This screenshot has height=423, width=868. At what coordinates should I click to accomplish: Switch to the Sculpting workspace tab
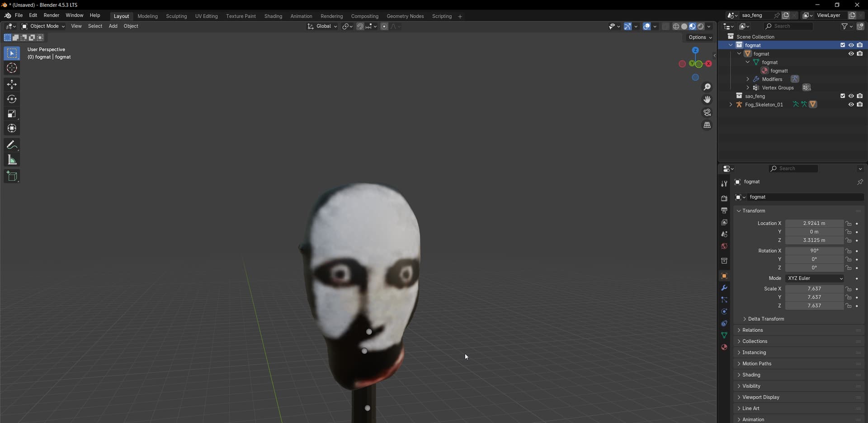[x=176, y=16]
